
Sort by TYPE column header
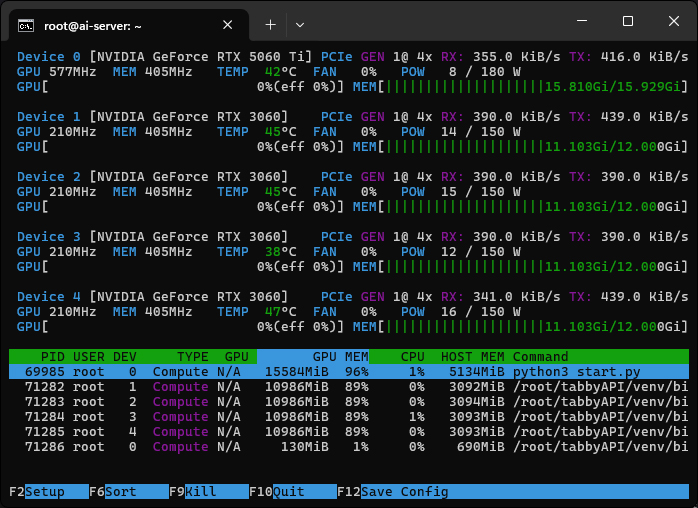pyautogui.click(x=193, y=357)
